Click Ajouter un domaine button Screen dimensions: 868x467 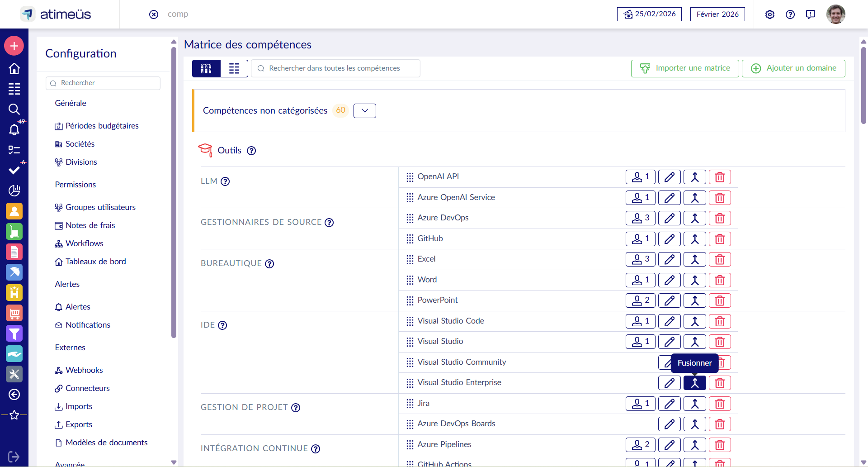(x=793, y=68)
